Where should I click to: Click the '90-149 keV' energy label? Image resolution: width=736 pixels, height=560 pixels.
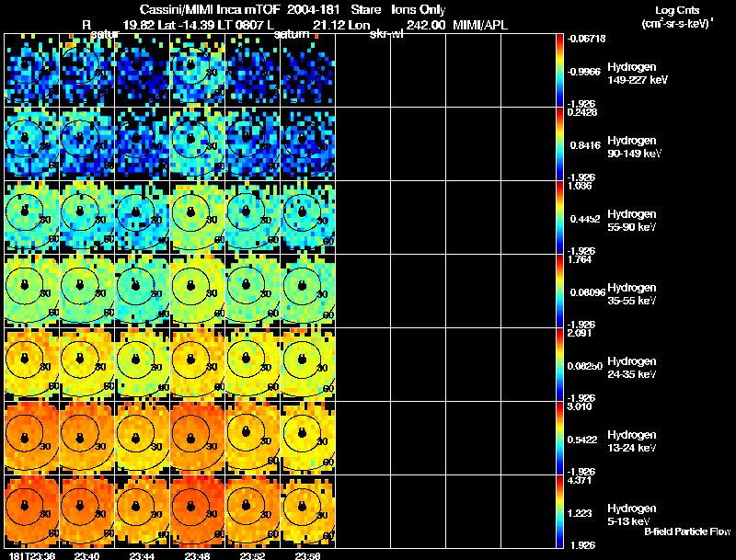pos(635,154)
